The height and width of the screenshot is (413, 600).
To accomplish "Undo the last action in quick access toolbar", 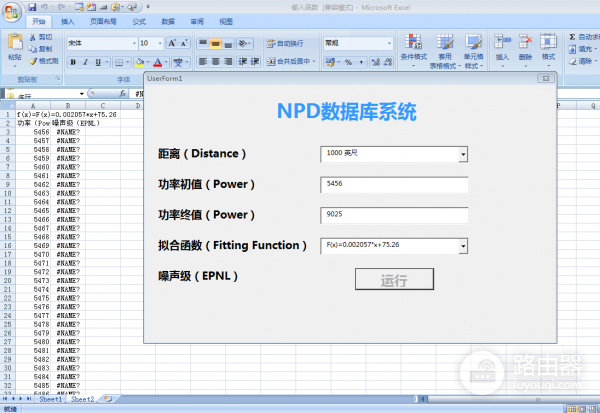I will [x=44, y=7].
